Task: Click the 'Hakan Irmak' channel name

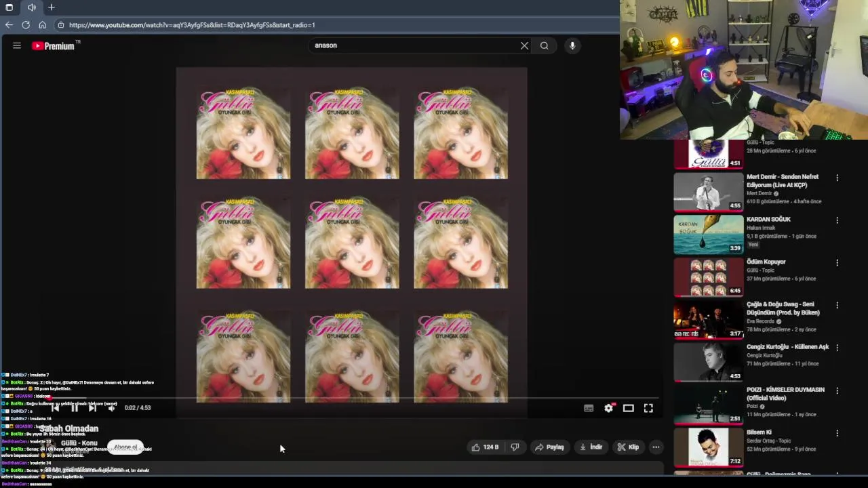Action: [761, 228]
